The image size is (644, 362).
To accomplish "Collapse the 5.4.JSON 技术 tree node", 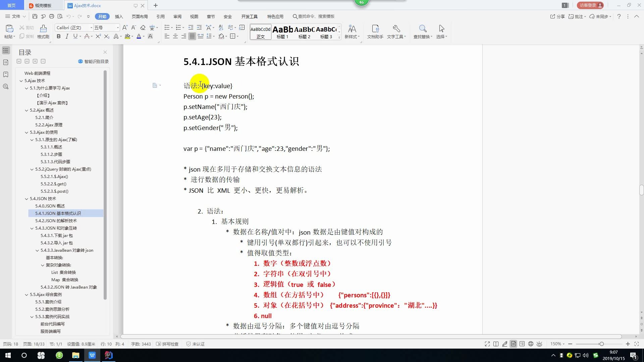I will point(26,199).
